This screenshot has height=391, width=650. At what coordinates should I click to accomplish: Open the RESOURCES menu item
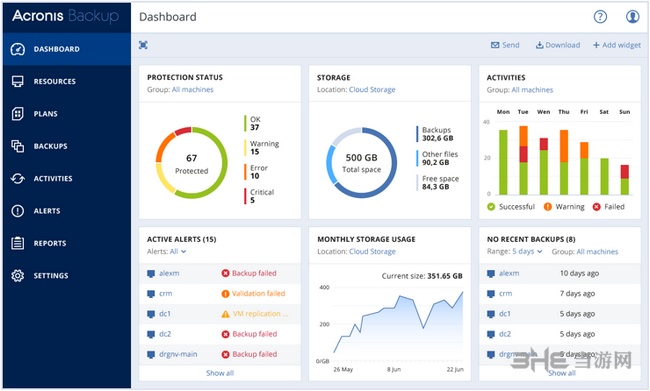(67, 81)
